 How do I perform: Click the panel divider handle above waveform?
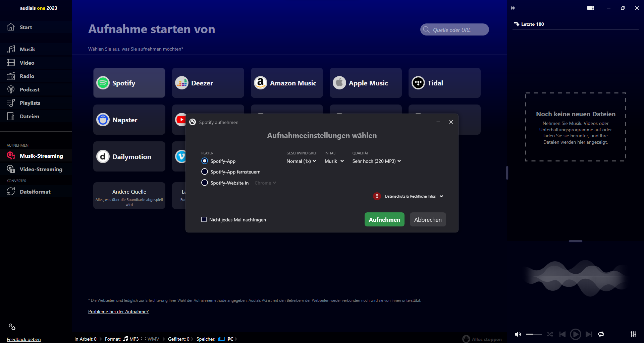click(x=576, y=241)
